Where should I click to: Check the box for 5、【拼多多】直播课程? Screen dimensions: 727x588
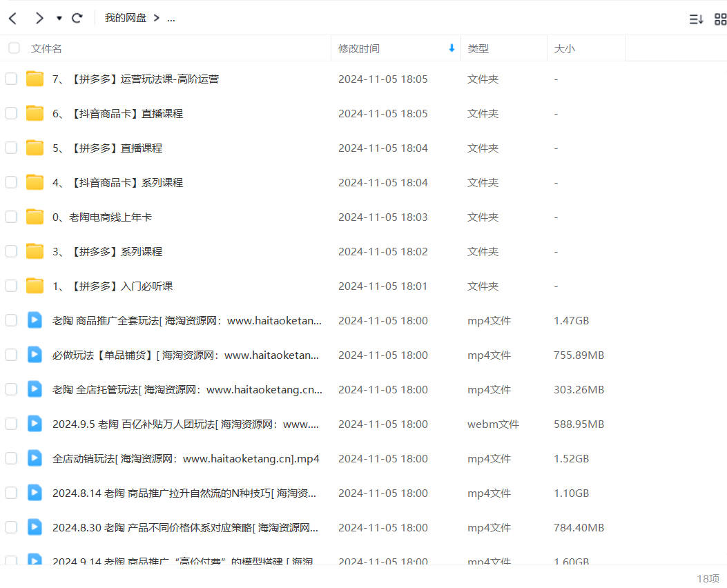point(11,148)
